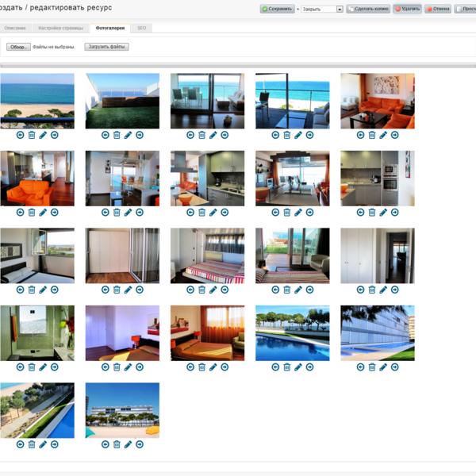Edit the black bed window view photo
Screen dimensions: 476x476
click(x=43, y=290)
